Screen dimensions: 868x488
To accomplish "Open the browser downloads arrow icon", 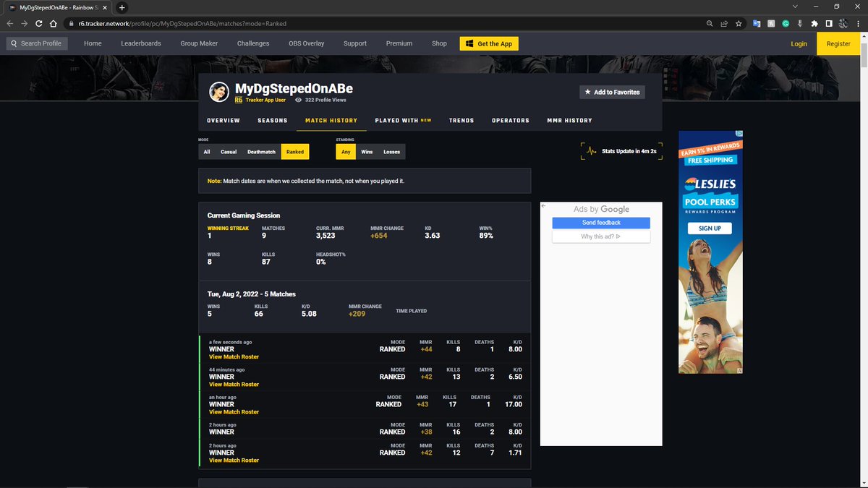I will (800, 24).
